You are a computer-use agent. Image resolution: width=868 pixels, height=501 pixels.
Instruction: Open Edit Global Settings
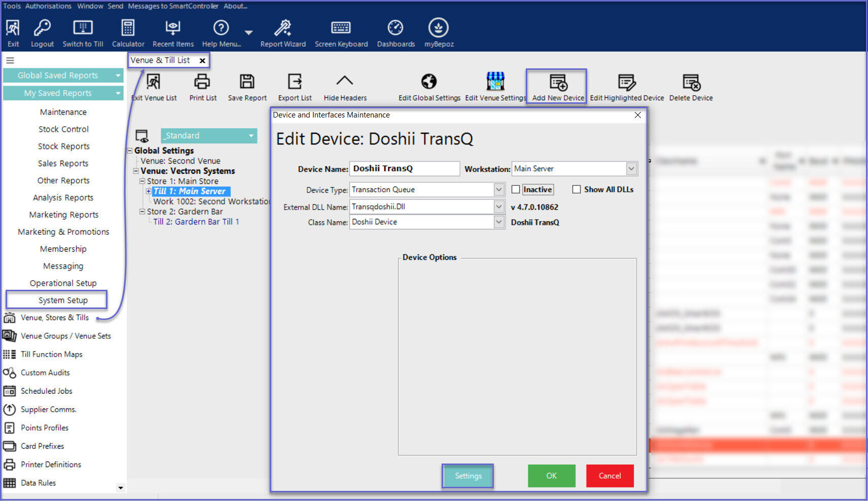point(429,87)
